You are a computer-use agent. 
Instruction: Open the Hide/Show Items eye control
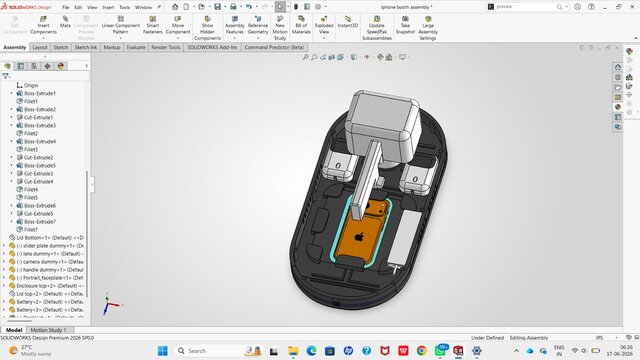[x=367, y=57]
